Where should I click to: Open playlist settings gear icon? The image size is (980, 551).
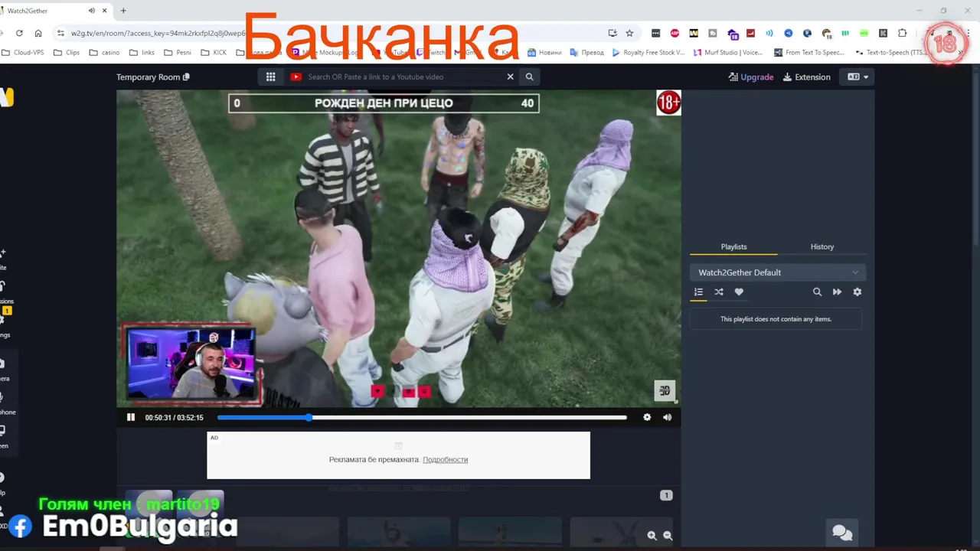(857, 292)
